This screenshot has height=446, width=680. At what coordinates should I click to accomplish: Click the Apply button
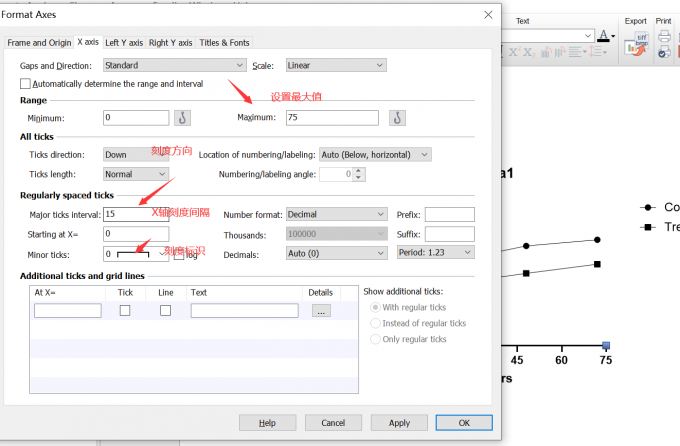click(398, 422)
